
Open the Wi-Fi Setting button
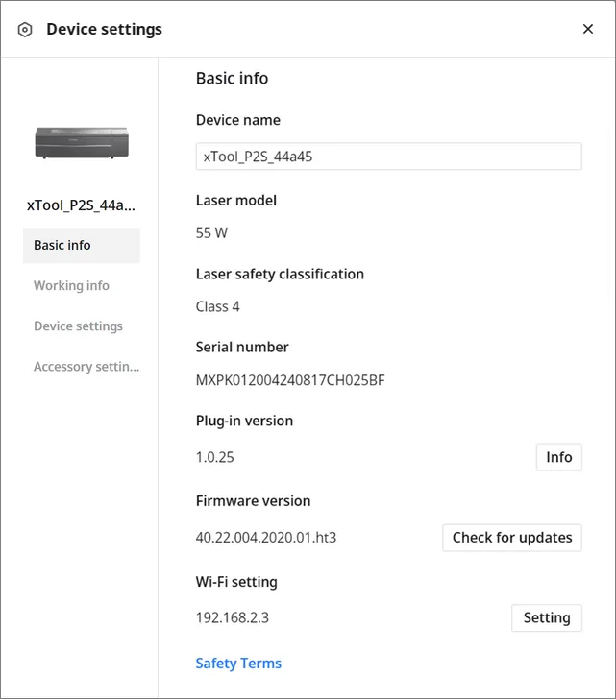click(547, 617)
